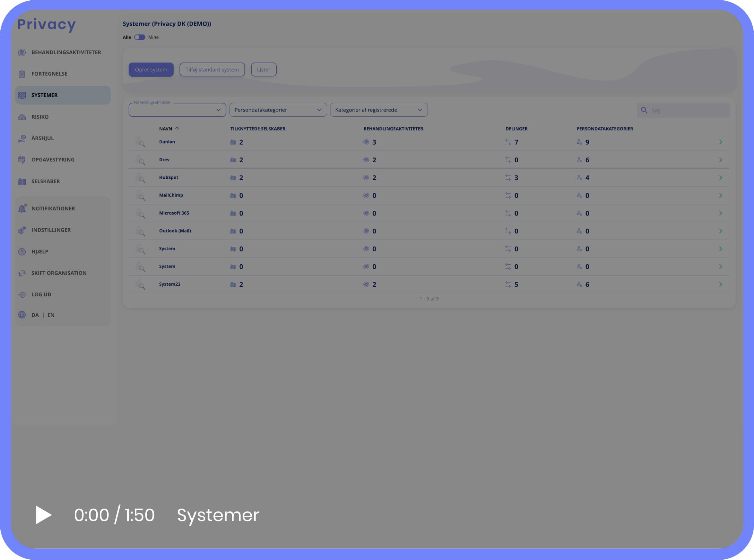Click the sharing arrows icon in Danløn row
754x560 pixels.
(x=508, y=142)
